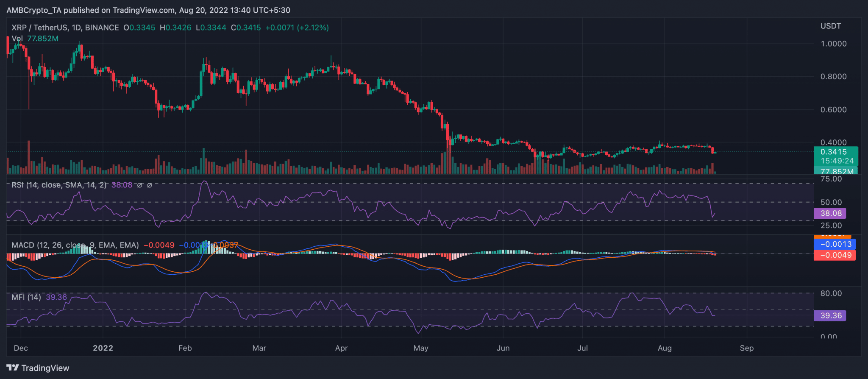Click the Dec label on the time axis
The height and width of the screenshot is (379, 868).
[x=21, y=348]
